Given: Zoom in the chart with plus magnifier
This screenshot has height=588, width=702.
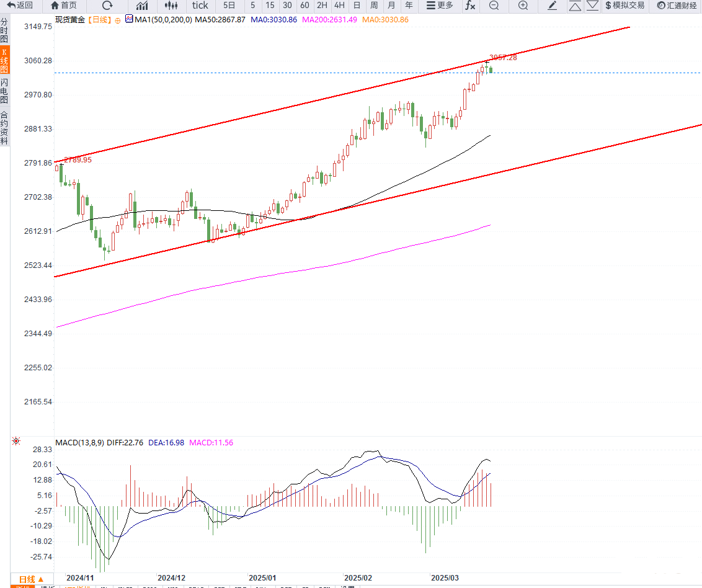Looking at the screenshot, I should tap(523, 6).
